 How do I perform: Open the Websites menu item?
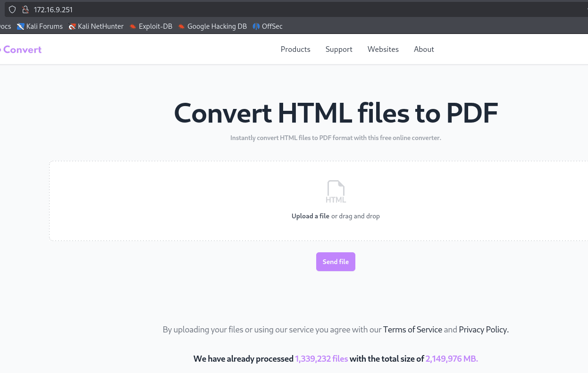[383, 50]
